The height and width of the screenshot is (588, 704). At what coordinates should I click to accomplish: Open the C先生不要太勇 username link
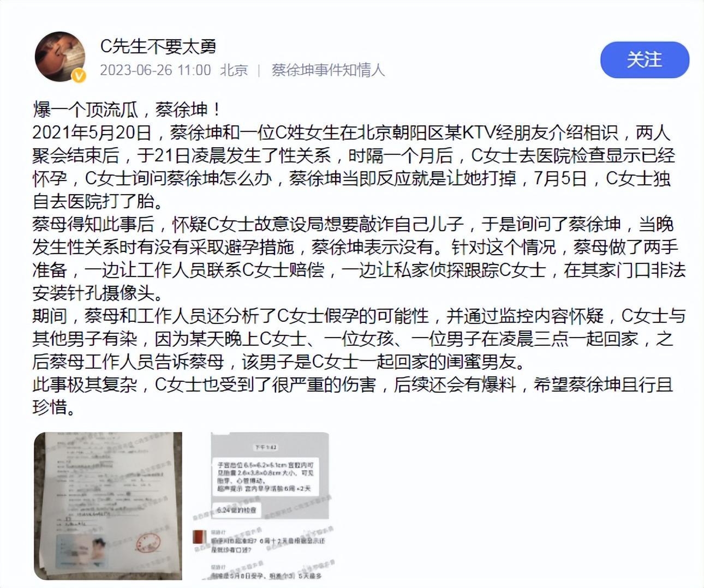[158, 46]
